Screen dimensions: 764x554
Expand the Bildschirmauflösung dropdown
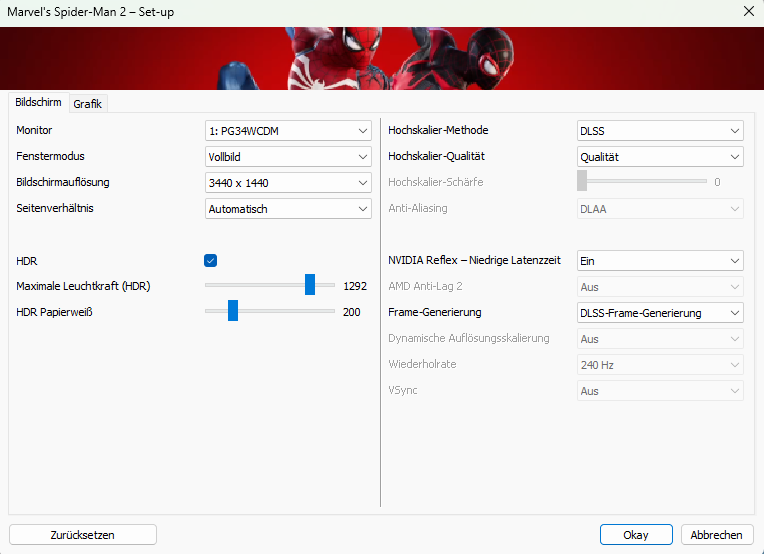288,183
